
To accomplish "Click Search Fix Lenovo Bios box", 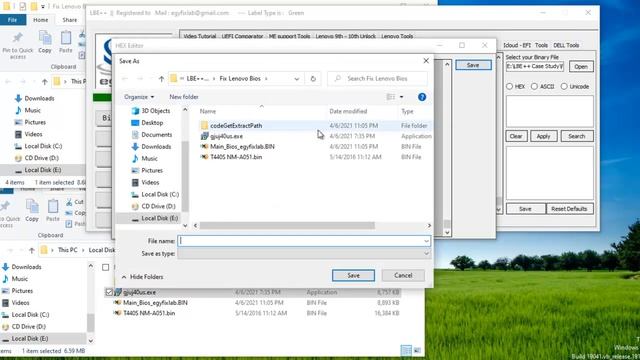I will (378, 78).
